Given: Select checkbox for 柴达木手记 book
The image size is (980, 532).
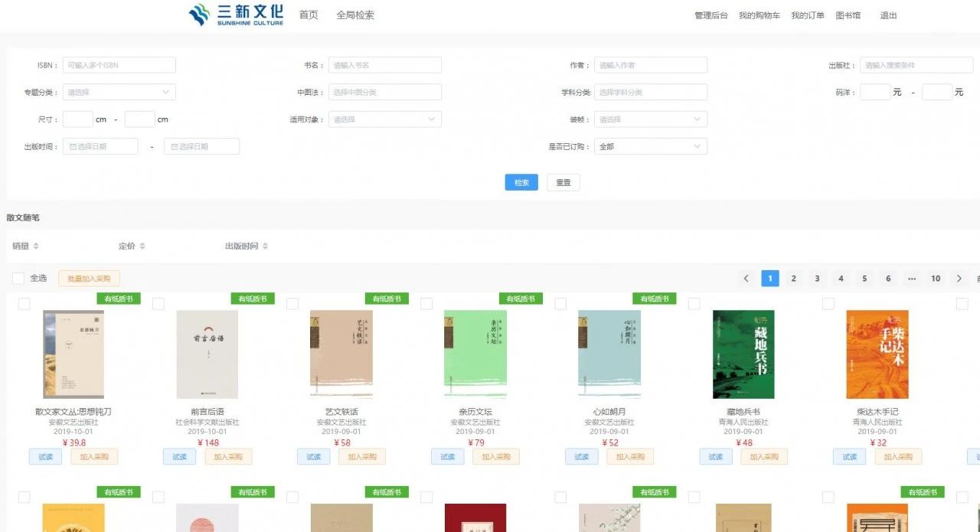Looking at the screenshot, I should tap(828, 304).
